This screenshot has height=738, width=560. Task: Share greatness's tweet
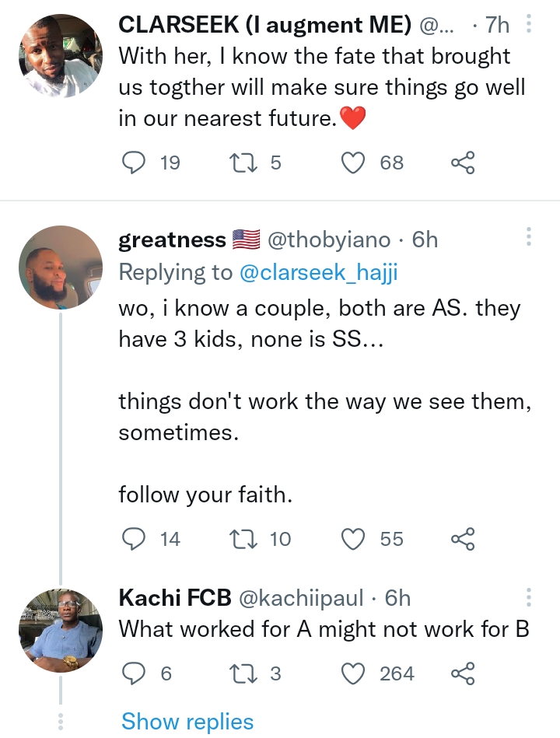click(x=462, y=539)
